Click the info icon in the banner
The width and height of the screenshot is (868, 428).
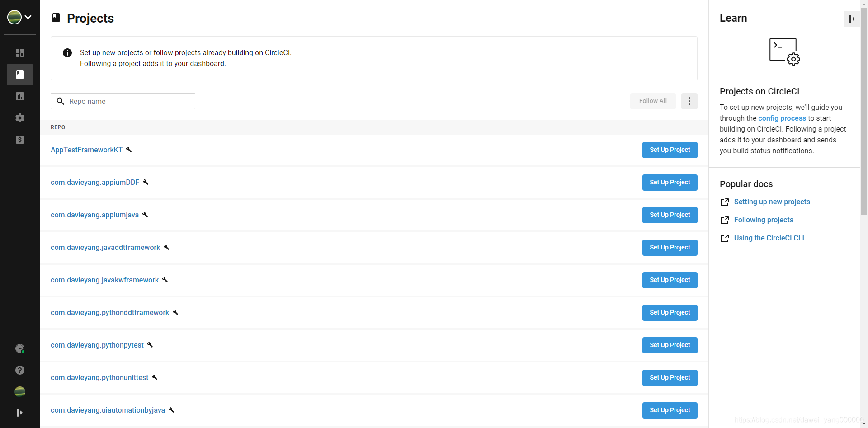click(67, 53)
